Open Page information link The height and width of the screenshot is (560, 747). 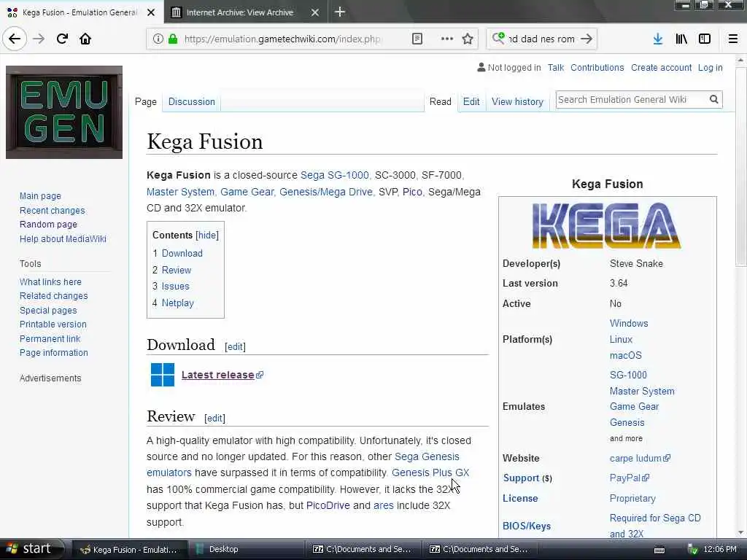[54, 353]
